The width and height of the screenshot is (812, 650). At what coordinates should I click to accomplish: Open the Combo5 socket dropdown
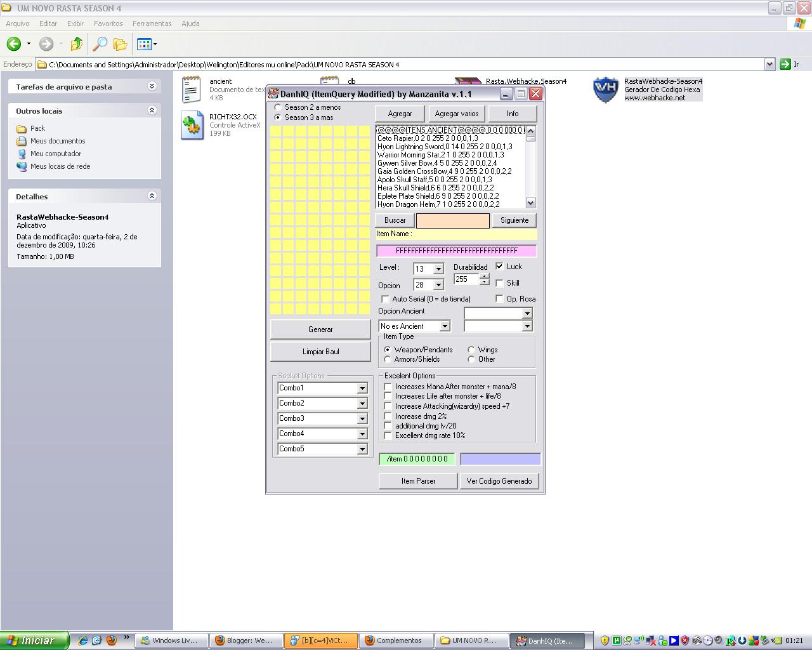tap(362, 449)
